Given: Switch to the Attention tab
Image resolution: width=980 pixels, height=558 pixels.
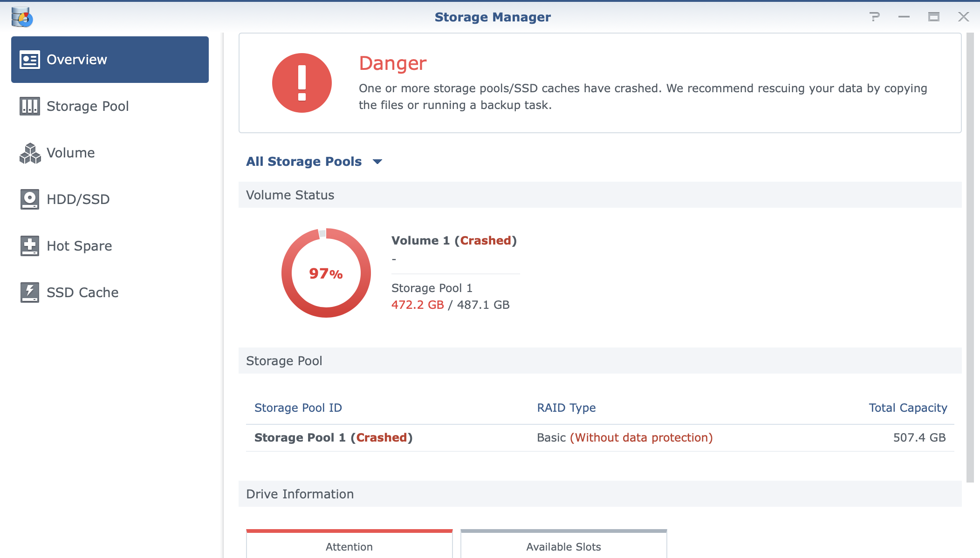Looking at the screenshot, I should [349, 546].
